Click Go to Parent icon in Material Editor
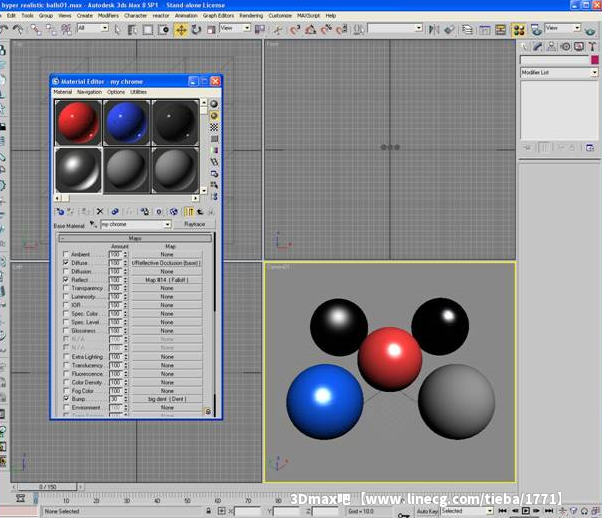 click(x=200, y=212)
